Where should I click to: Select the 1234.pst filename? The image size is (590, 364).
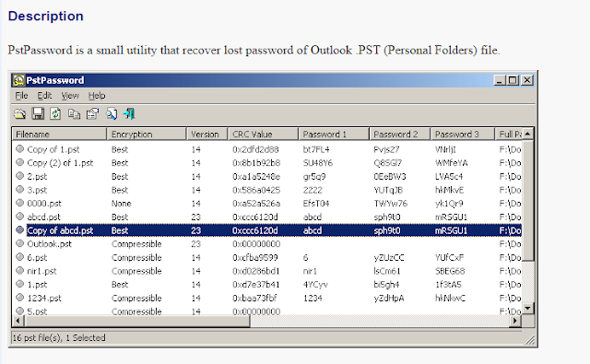point(44,299)
